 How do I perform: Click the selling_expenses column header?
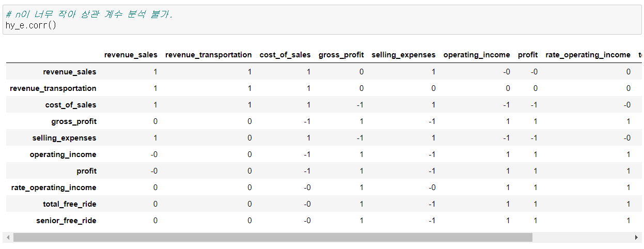[x=403, y=55]
